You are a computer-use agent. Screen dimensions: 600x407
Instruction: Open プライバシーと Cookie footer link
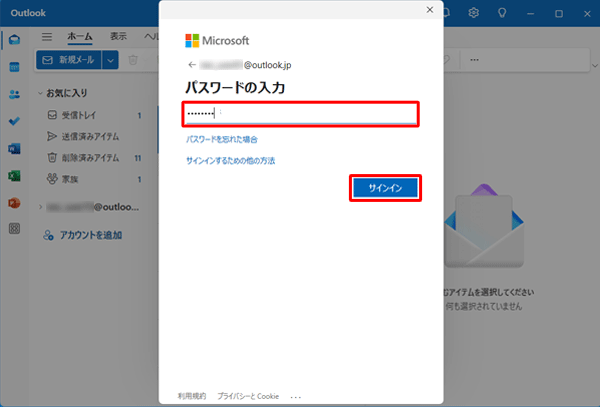coord(248,396)
